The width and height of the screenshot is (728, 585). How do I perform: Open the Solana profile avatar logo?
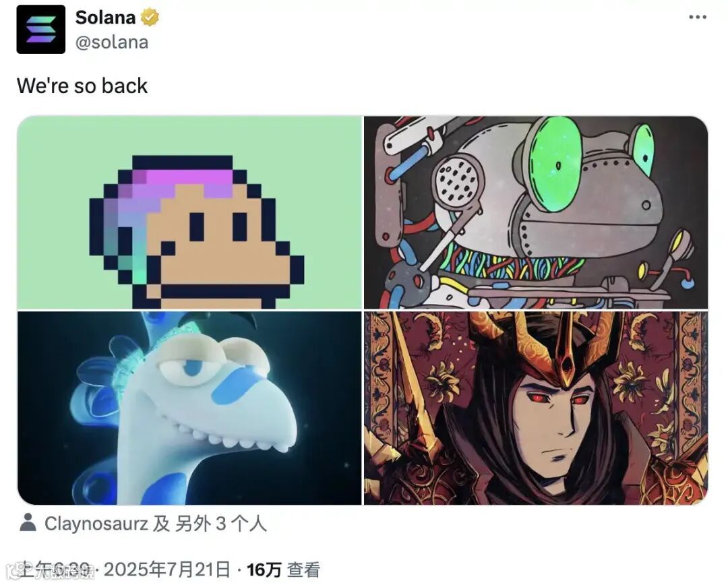tap(41, 29)
